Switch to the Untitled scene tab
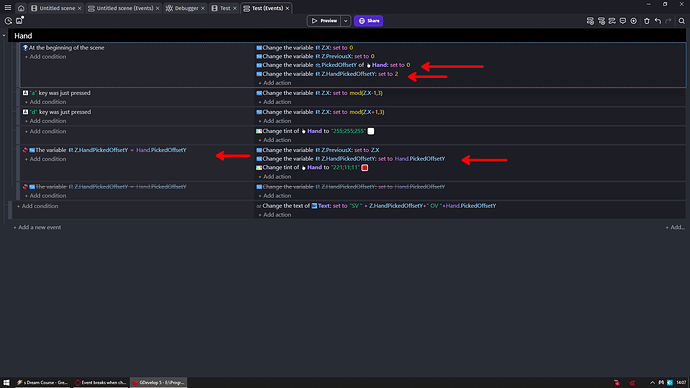This screenshot has height=388, width=690. pos(53,8)
